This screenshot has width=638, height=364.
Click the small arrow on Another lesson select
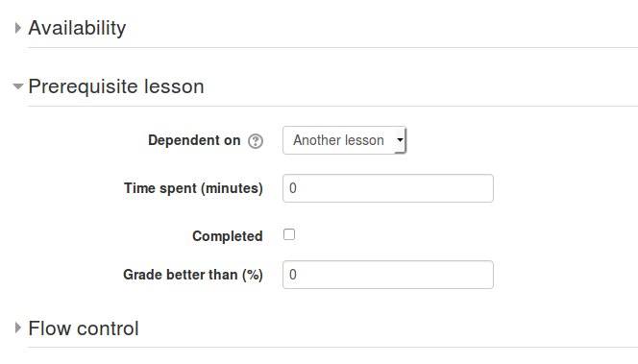pyautogui.click(x=400, y=140)
